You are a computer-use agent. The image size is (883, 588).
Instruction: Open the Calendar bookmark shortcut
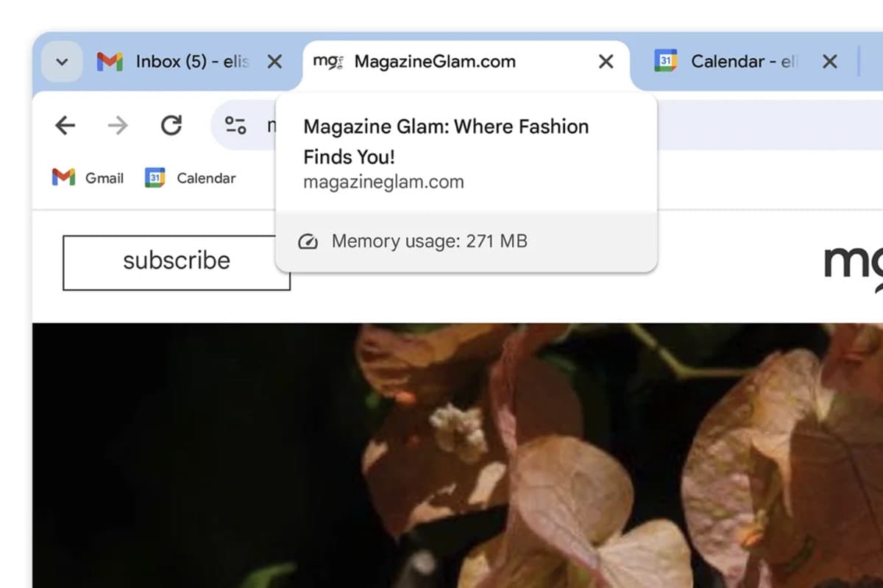(190, 177)
